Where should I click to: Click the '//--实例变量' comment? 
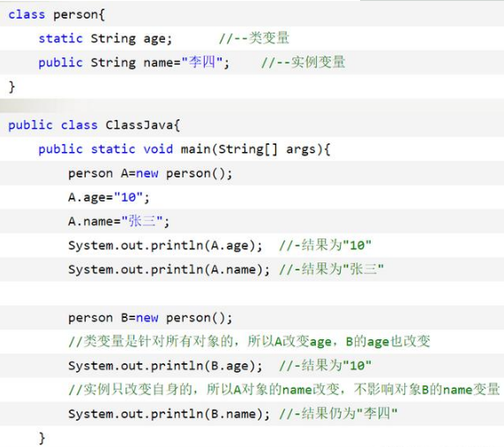tap(304, 62)
